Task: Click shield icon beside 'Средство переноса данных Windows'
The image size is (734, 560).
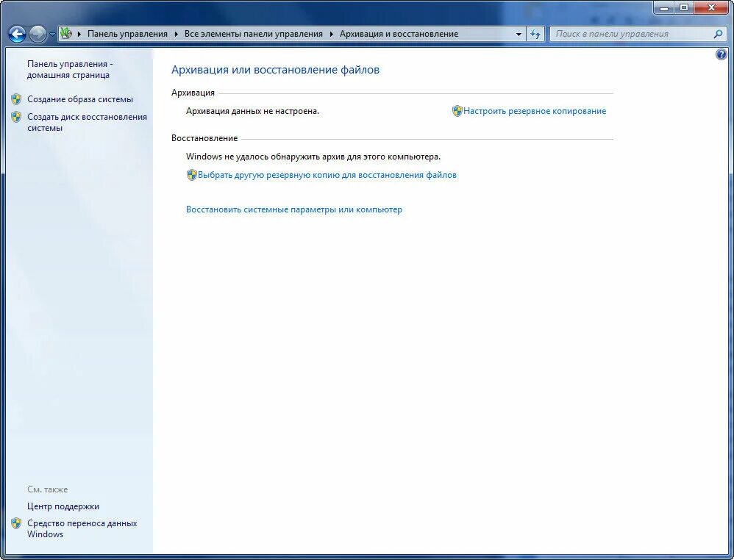Action: (x=16, y=523)
